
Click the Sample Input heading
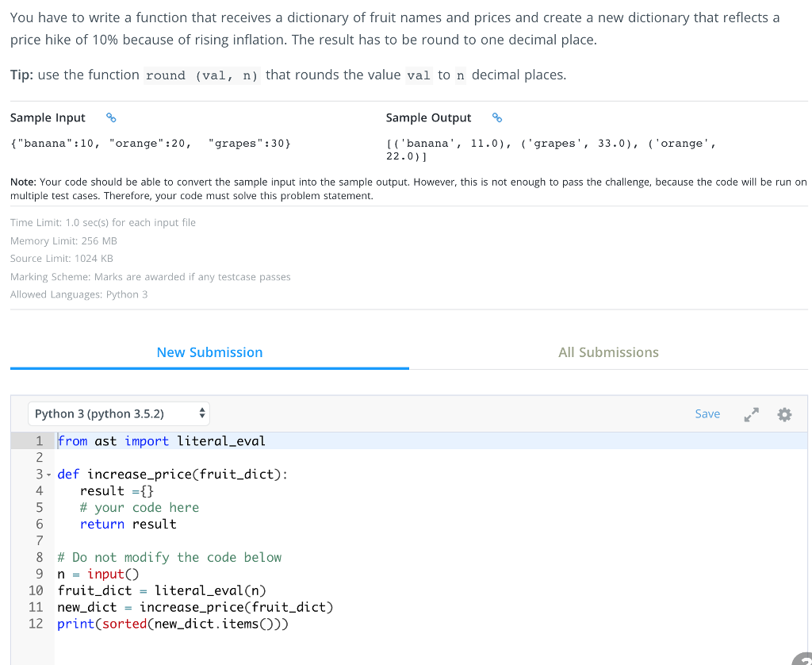pyautogui.click(x=48, y=117)
